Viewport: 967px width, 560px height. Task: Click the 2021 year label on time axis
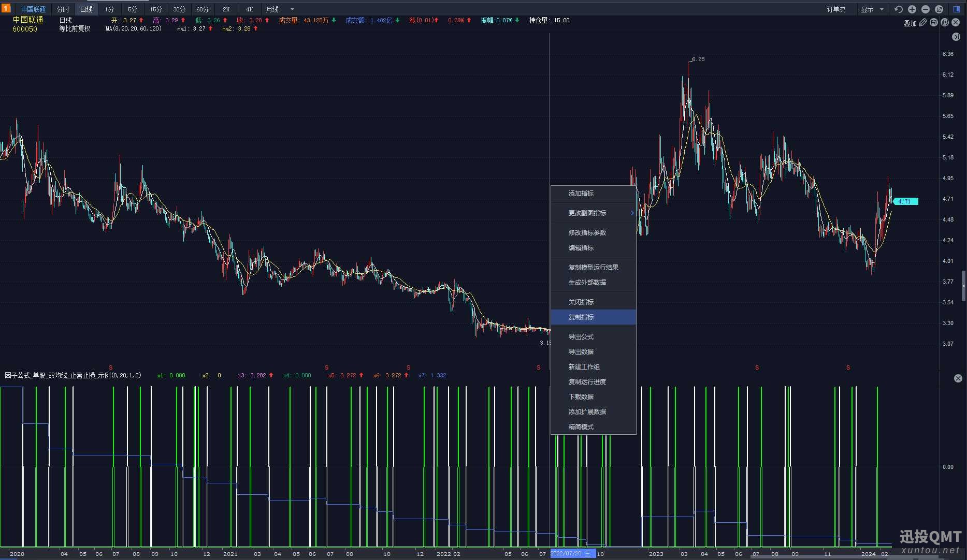(230, 554)
